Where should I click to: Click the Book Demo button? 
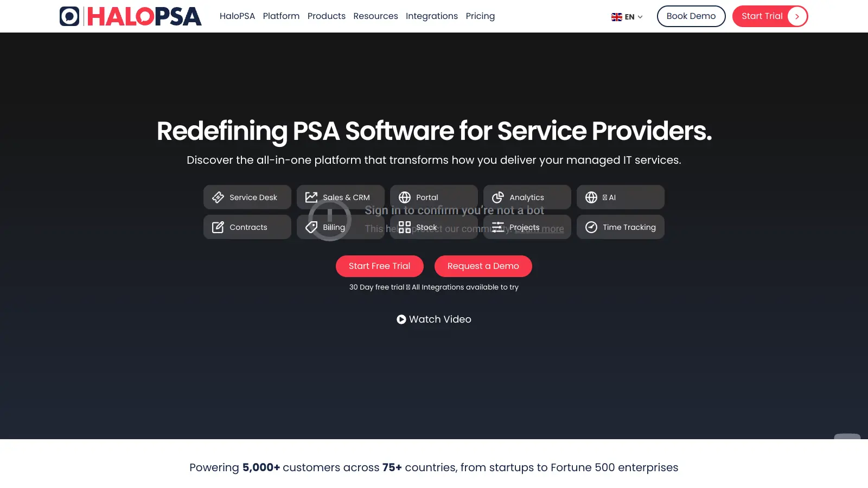coord(691,16)
